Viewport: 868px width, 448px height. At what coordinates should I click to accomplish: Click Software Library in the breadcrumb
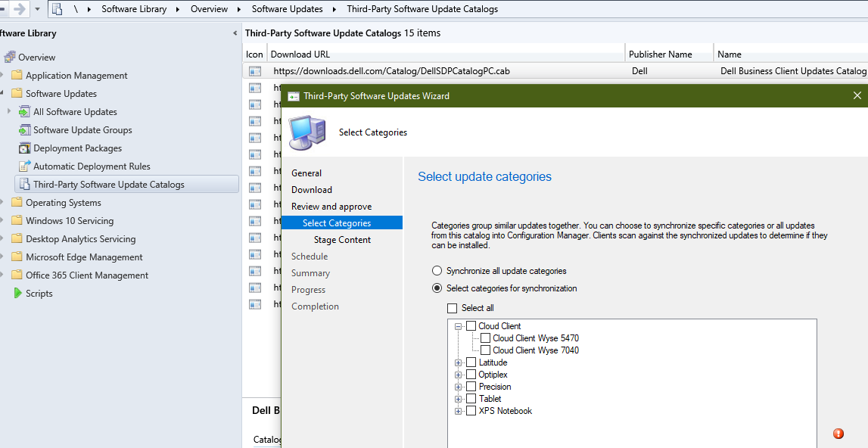coord(134,9)
